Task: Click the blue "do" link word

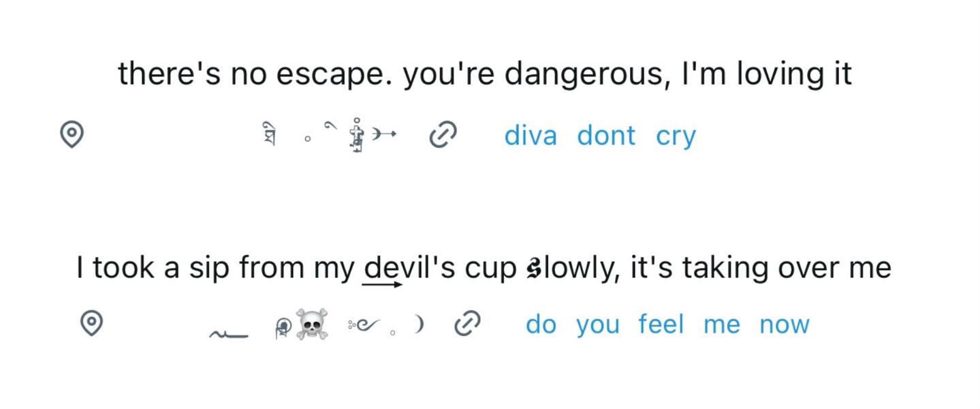Action: pyautogui.click(x=541, y=324)
